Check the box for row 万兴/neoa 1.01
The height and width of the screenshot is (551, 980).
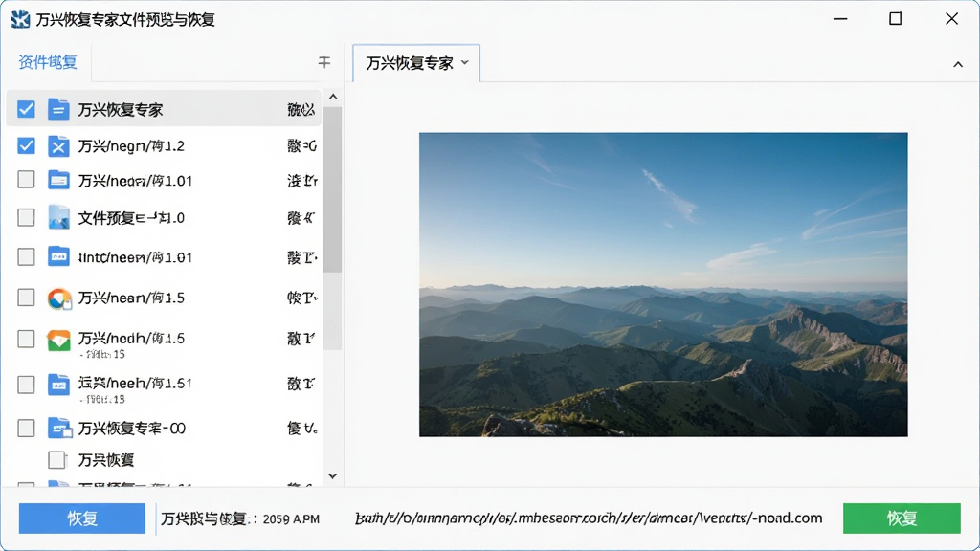pyautogui.click(x=26, y=180)
